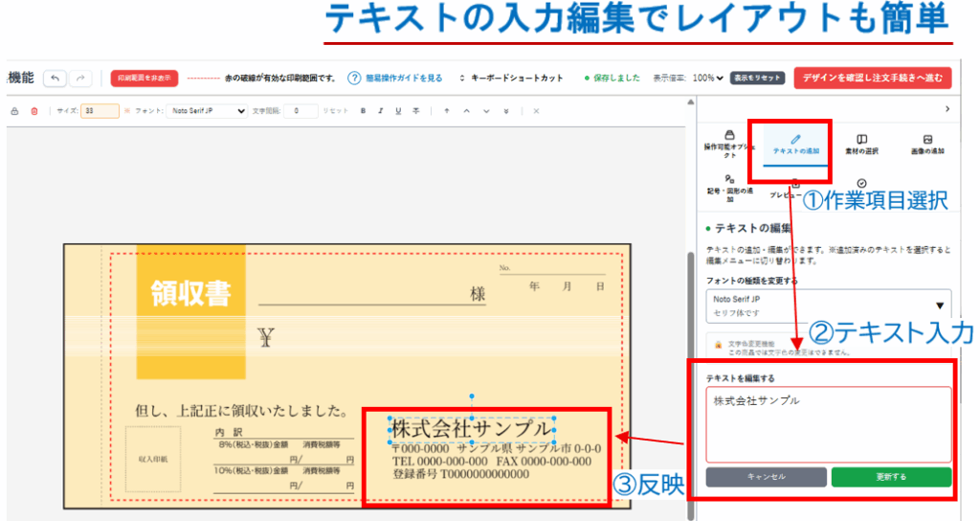
Task: Apply underline with the U icon
Action: (398, 111)
